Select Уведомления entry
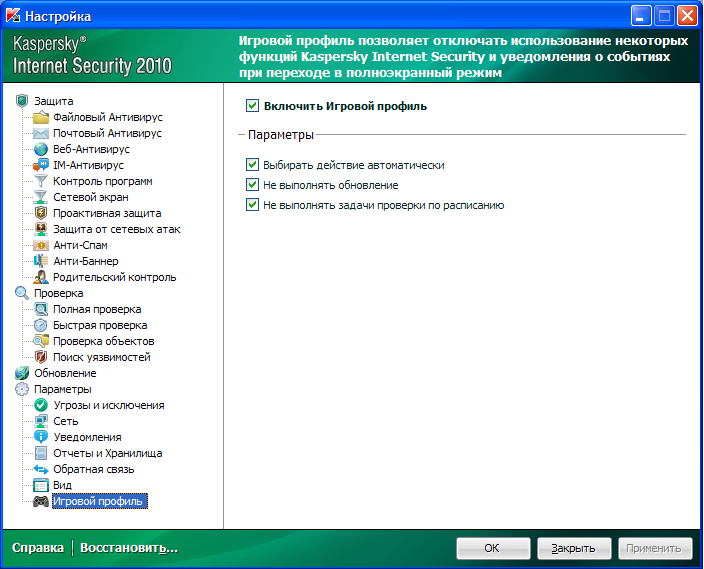Screen dimensions: 704x569 (88, 437)
